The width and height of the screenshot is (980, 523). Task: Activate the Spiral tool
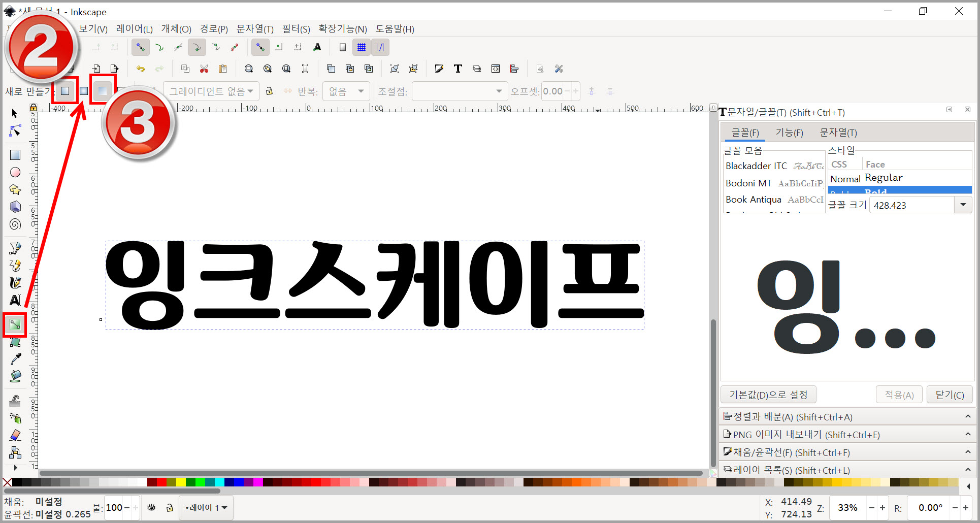[x=15, y=224]
